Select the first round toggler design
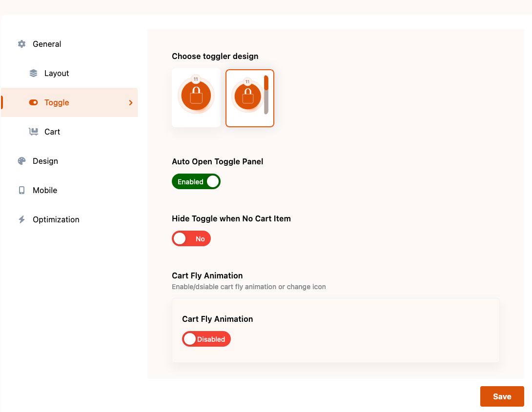This screenshot has width=532, height=412. [196, 98]
